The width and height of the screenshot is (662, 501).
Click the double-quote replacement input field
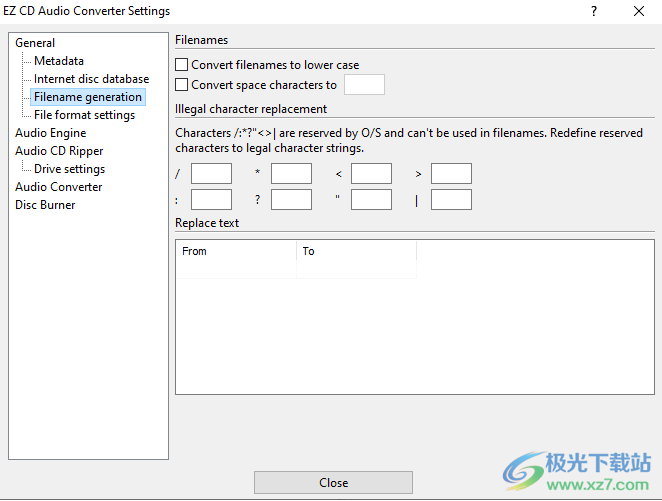[x=371, y=200]
